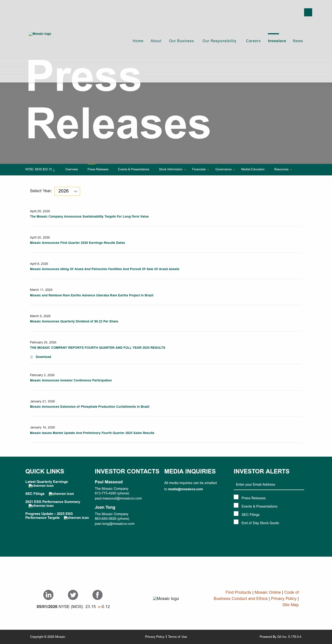
Task: Open the Our Business nav item
Action: [x=181, y=41]
